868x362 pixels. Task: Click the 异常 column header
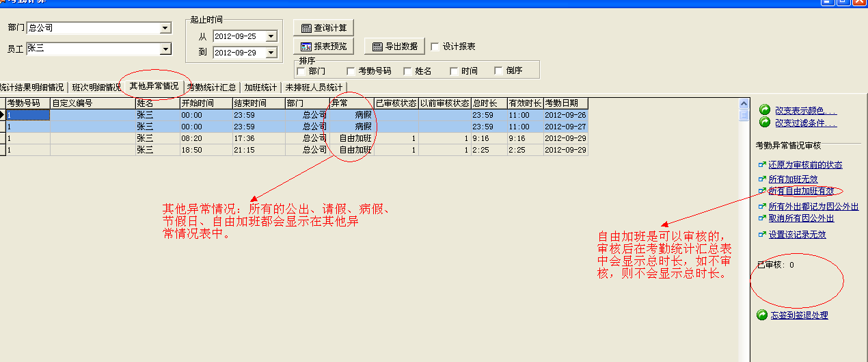(x=351, y=103)
